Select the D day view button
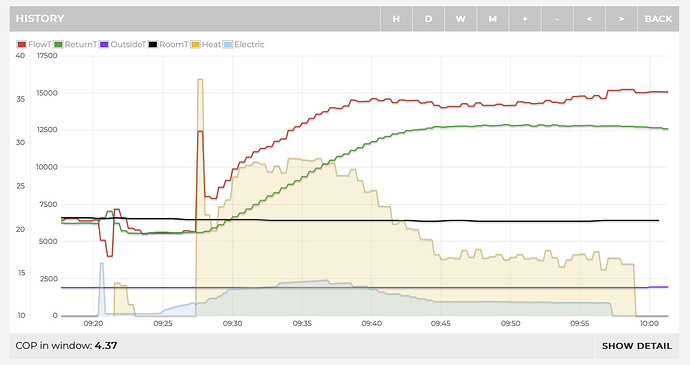The height and width of the screenshot is (365, 690). [428, 18]
